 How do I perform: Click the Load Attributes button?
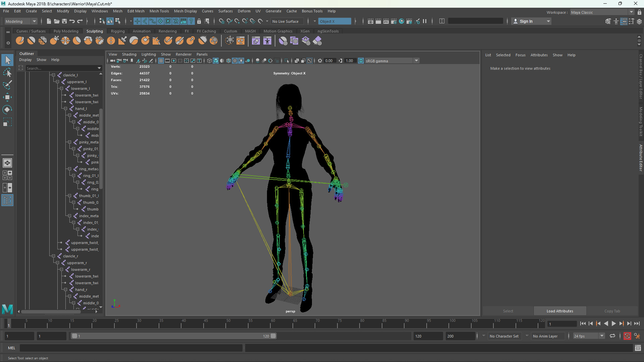pyautogui.click(x=560, y=311)
